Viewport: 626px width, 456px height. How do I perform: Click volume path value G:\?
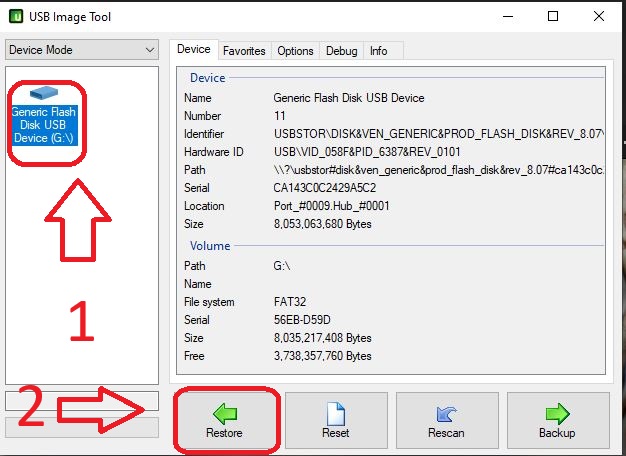point(281,266)
